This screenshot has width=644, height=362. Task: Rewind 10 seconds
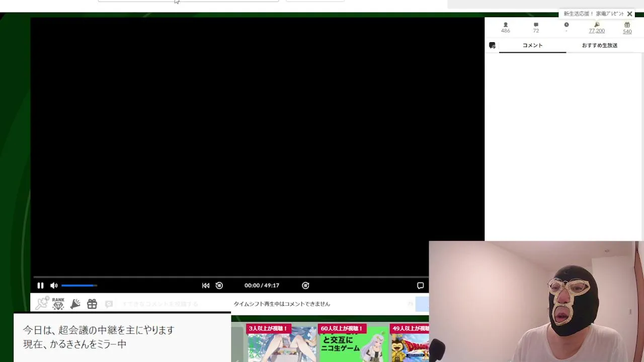(x=219, y=286)
